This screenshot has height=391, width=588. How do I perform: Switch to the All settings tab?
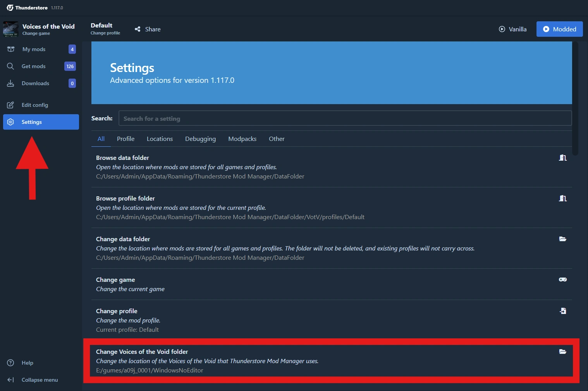[x=101, y=139]
